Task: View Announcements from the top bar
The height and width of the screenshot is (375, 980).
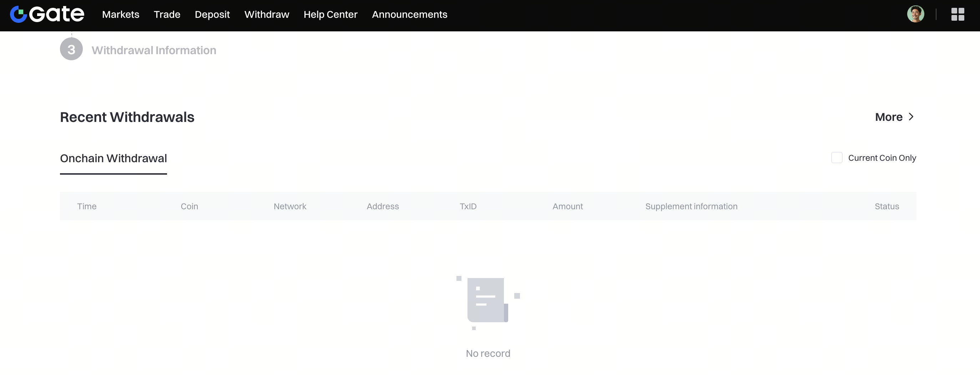Action: (409, 15)
